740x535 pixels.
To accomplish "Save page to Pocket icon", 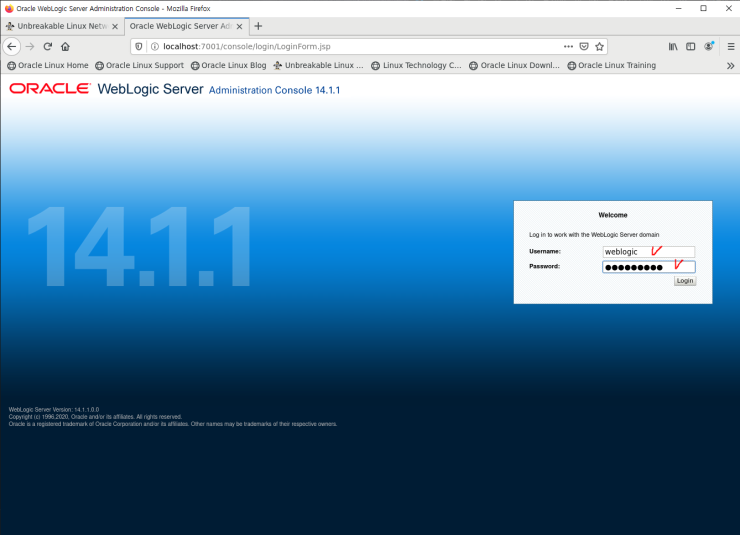I will click(584, 46).
